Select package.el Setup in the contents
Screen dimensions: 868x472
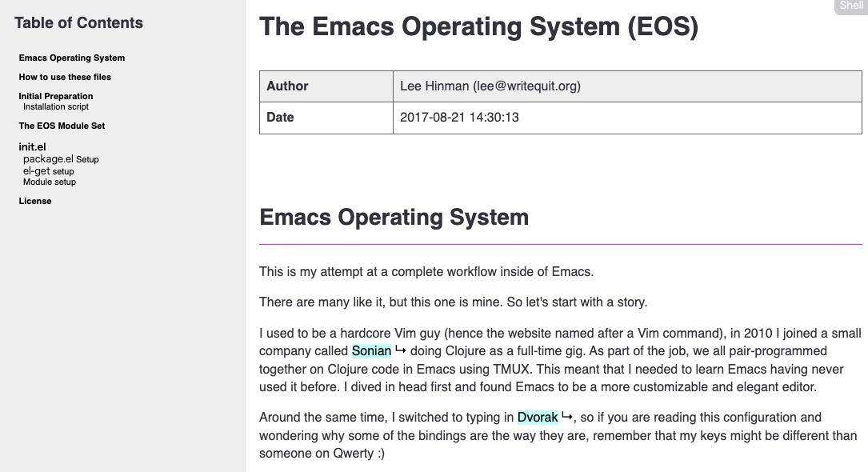pyautogui.click(x=61, y=159)
